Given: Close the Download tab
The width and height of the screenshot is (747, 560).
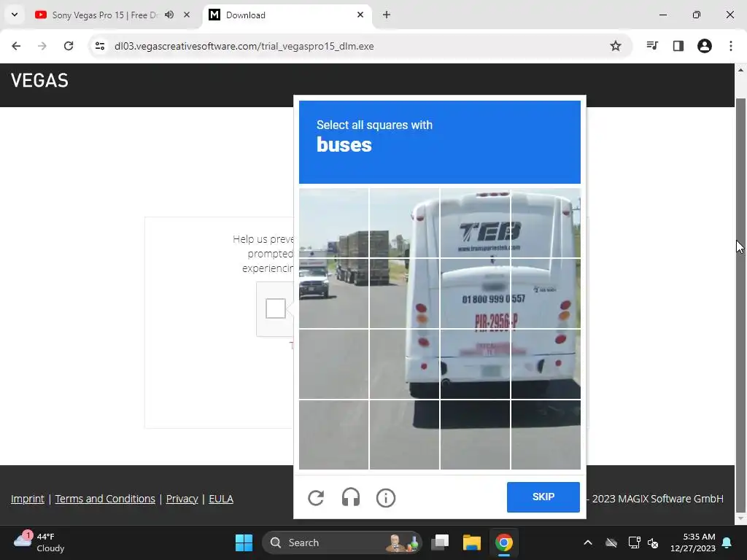Looking at the screenshot, I should click(360, 15).
